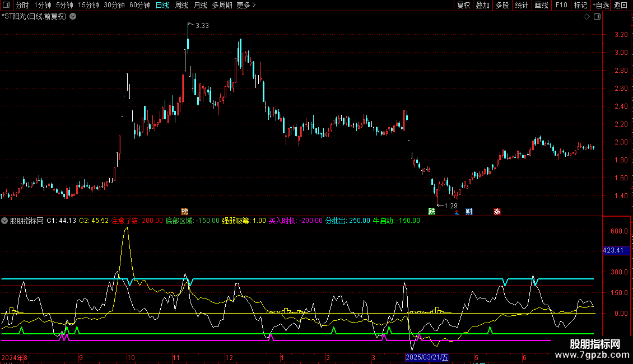
Task: Click the 股朋指标网 indicator name
Action: 27,221
